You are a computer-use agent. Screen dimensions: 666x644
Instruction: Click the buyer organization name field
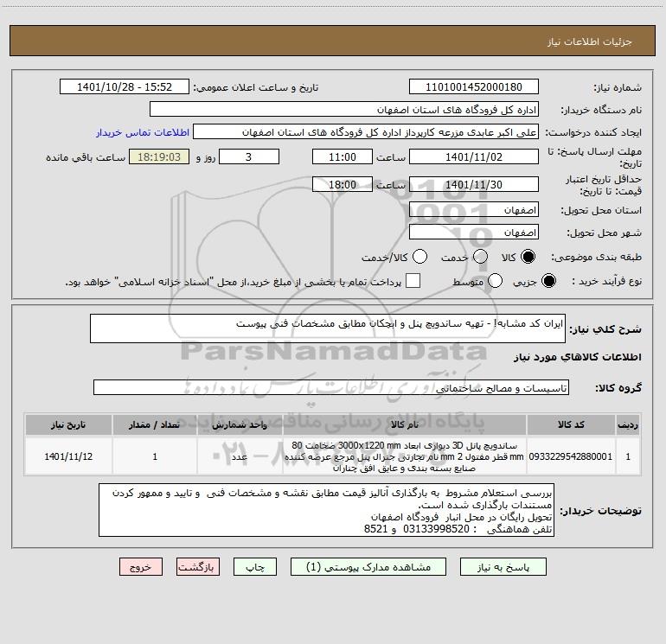tap(344, 110)
